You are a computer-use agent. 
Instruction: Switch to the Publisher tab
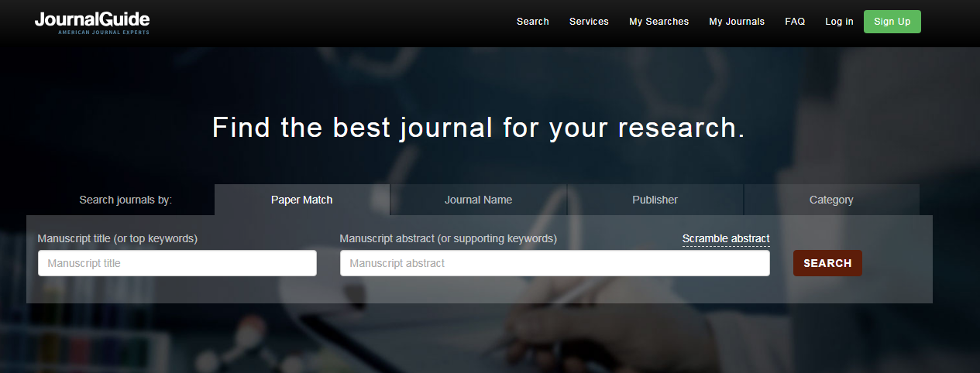pos(655,200)
